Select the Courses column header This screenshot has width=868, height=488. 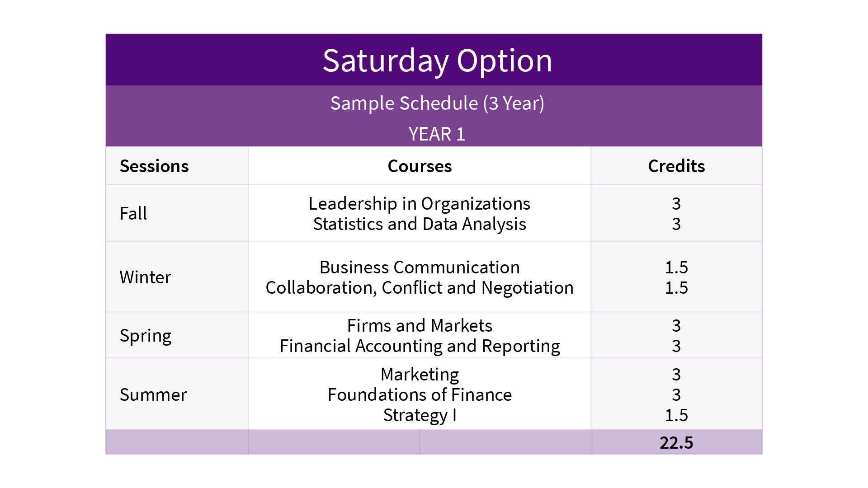pos(420,166)
